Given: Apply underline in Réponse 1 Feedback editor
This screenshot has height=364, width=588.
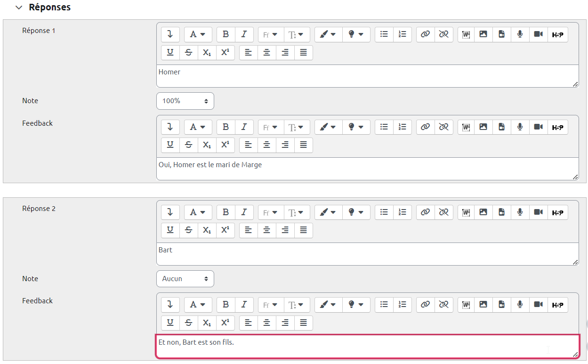Looking at the screenshot, I should [170, 145].
